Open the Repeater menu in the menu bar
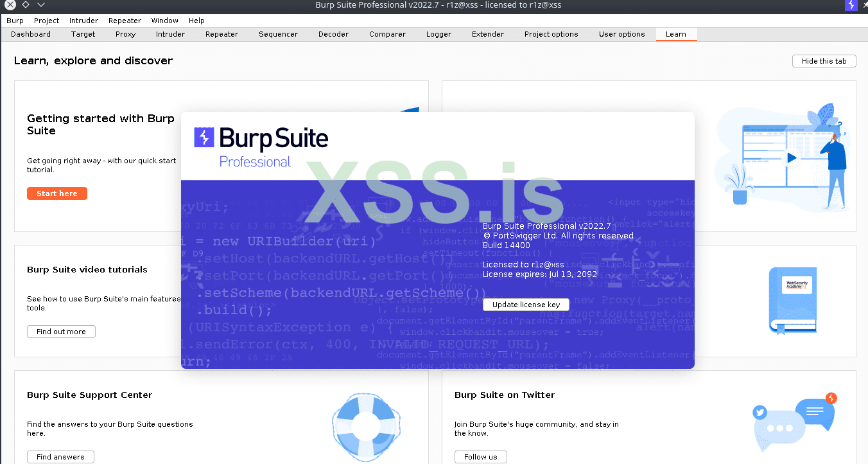 (125, 21)
